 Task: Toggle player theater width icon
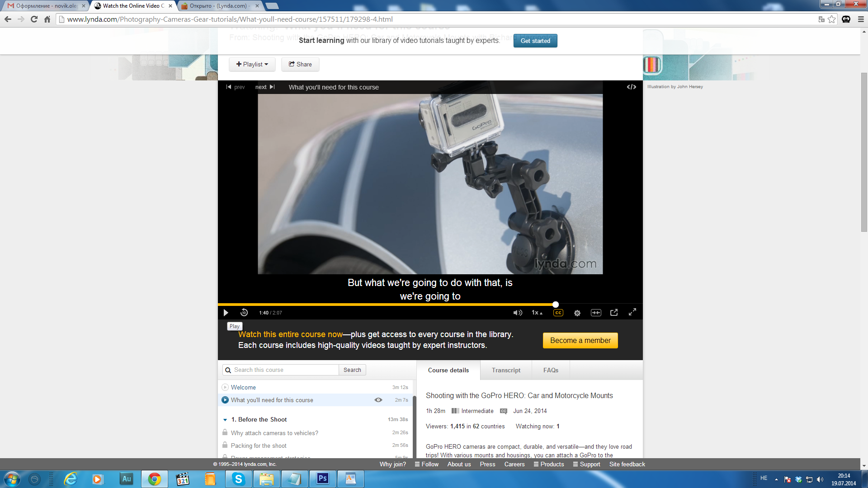click(596, 313)
